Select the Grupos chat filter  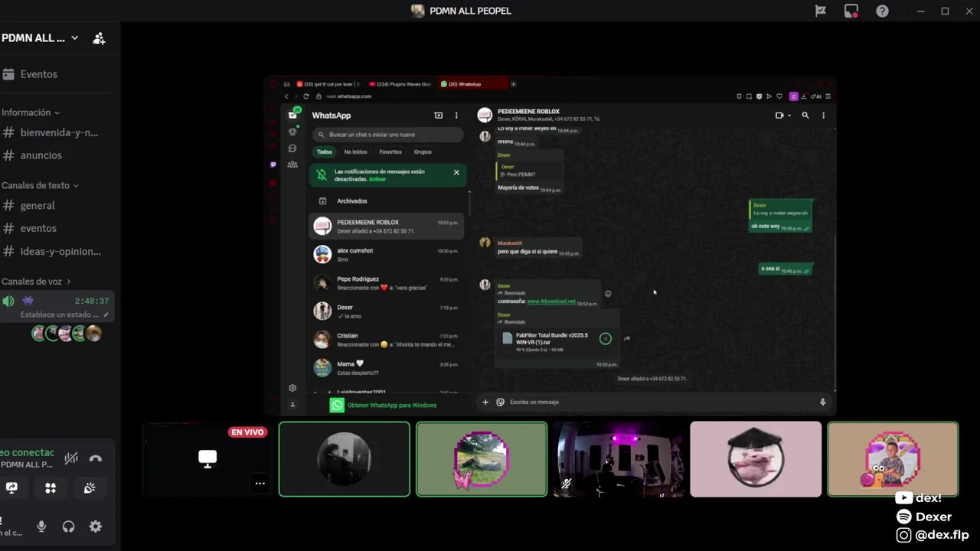pos(423,152)
